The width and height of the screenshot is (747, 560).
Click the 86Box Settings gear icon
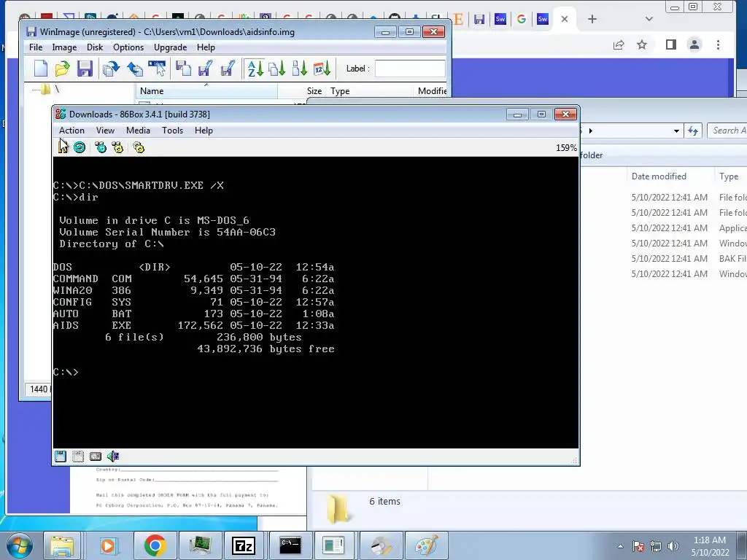(x=139, y=147)
